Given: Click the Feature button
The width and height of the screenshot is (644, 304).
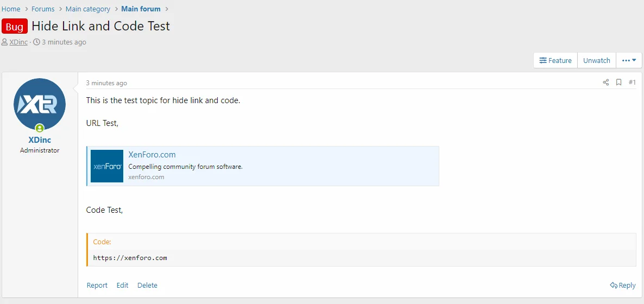Looking at the screenshot, I should click(555, 61).
